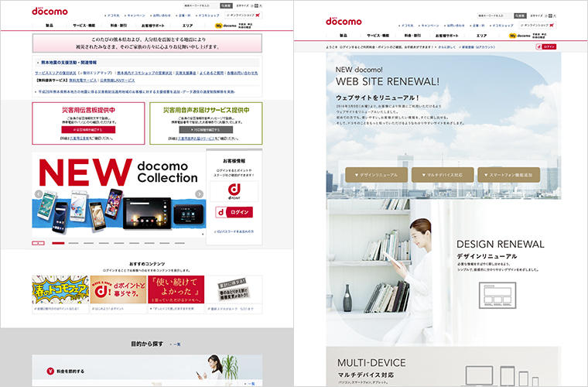Click the red d ログイン button in the customer info panel
The width and height of the screenshot is (588, 387).
pos(234,212)
